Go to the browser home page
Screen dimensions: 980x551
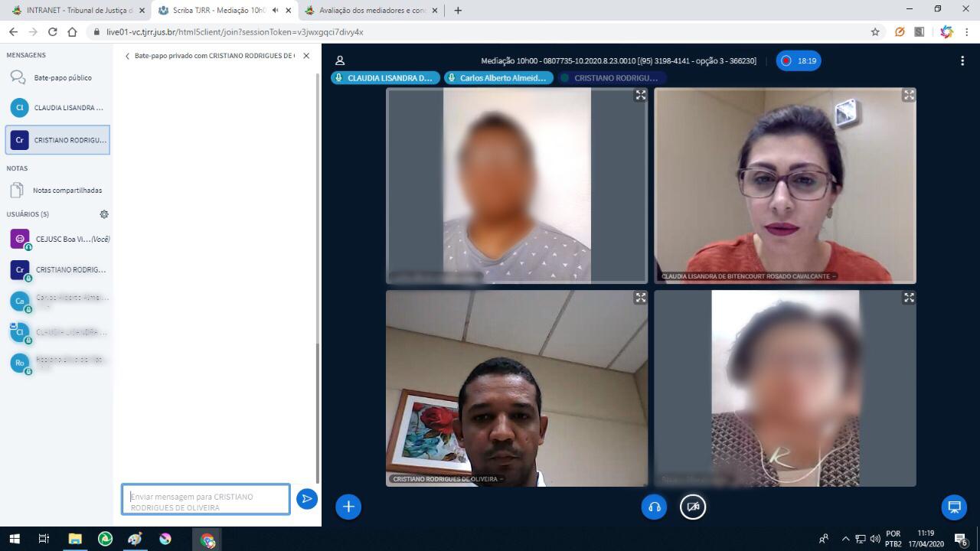[x=72, y=32]
